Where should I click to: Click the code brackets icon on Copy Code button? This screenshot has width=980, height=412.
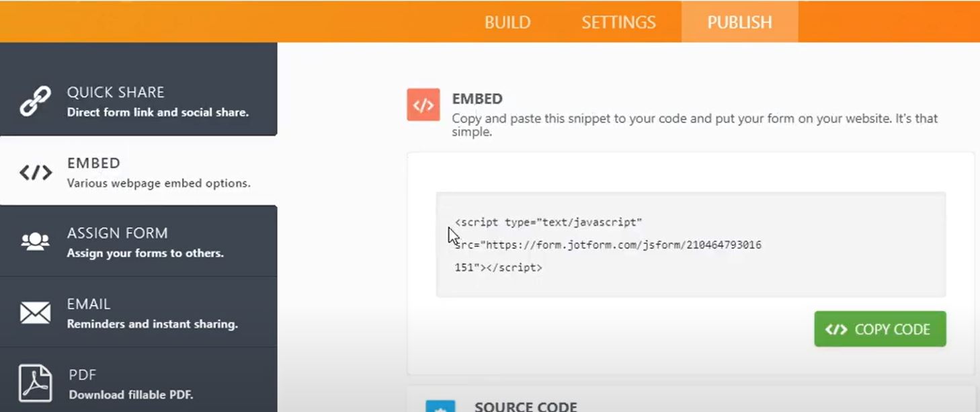tap(835, 329)
